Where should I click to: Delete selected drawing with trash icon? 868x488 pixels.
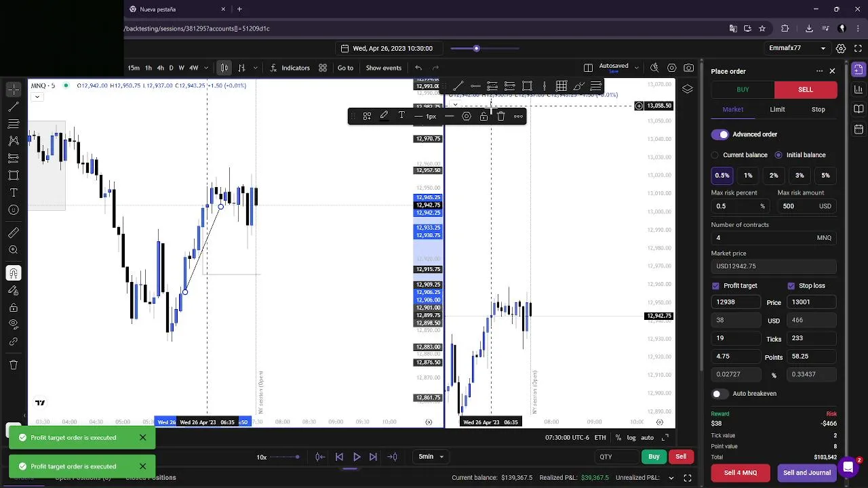501,116
